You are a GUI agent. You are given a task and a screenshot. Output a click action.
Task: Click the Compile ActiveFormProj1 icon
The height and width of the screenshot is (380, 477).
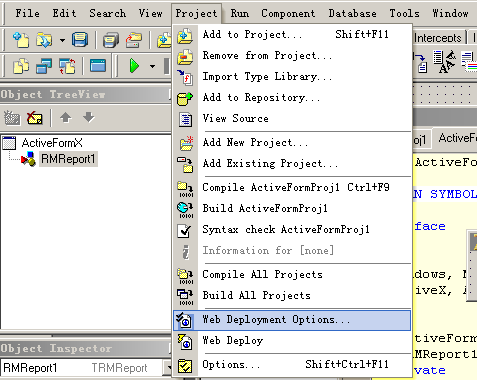click(185, 189)
